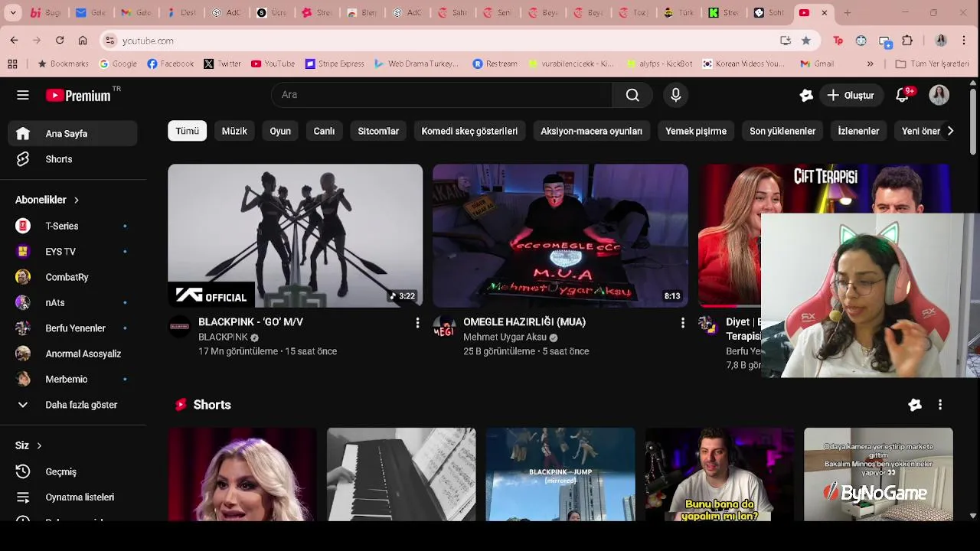Open Geçmiş history in sidebar
980x551 pixels.
73,471
